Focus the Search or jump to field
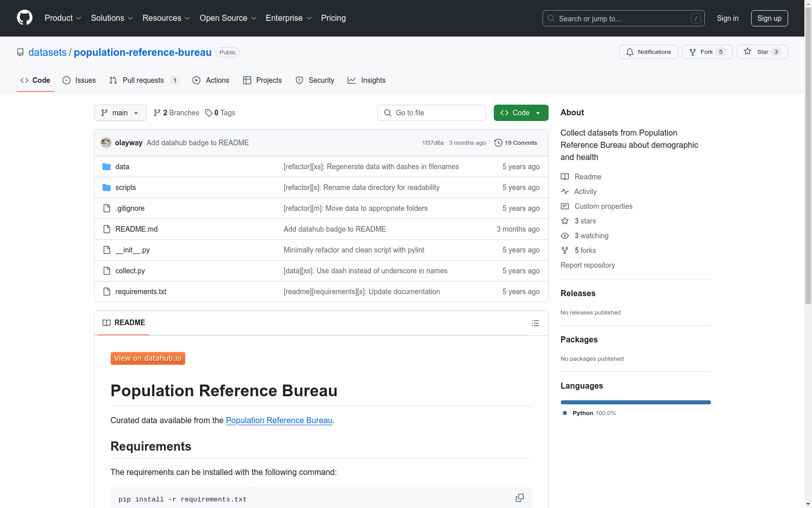Image resolution: width=812 pixels, height=508 pixels. [x=624, y=18]
